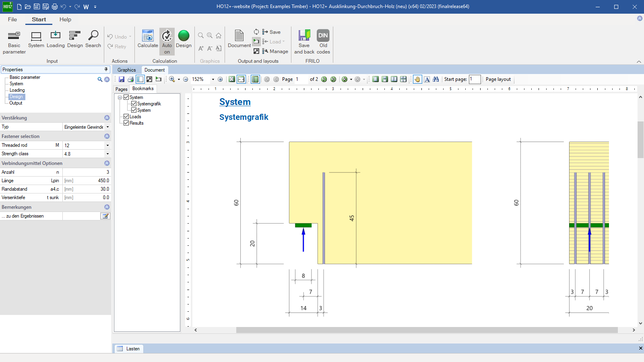Viewport: 644px width, 362px height.
Task: Switch to single page view icon
Action: point(376,79)
